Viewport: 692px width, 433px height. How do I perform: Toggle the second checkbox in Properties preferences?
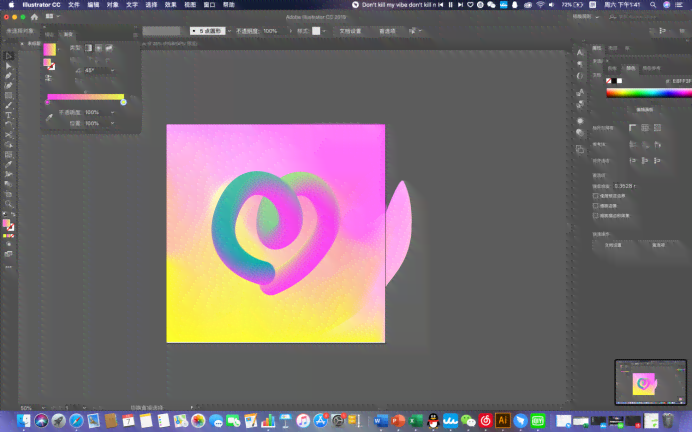click(x=595, y=206)
